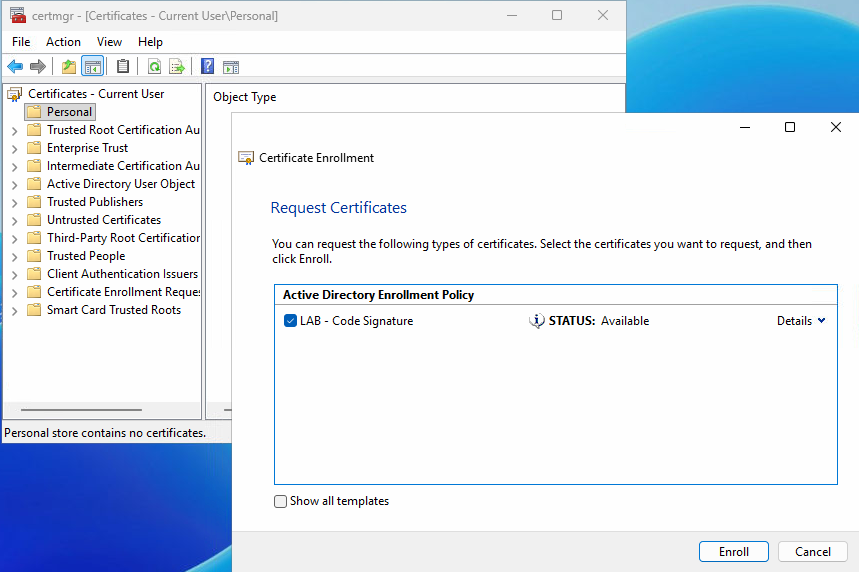859x572 pixels.
Task: Uncheck the LAB - Code Signature checkbox
Action: tap(290, 321)
